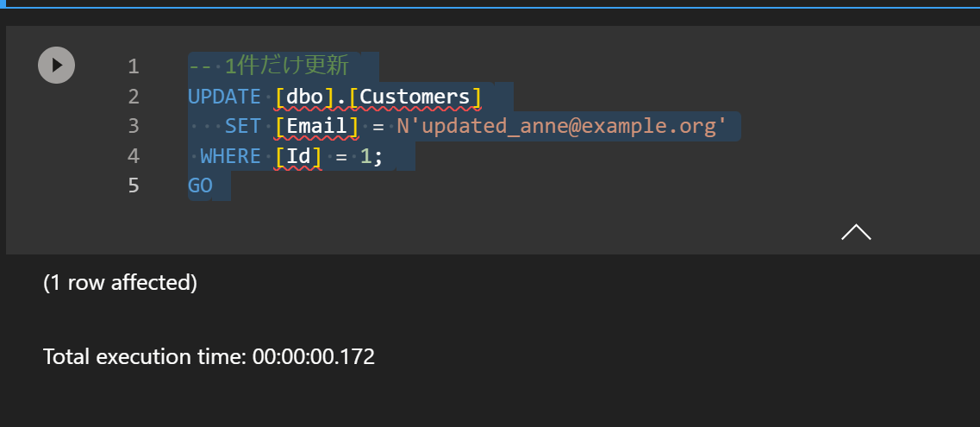Click the SET keyword on line 3

[x=243, y=126]
